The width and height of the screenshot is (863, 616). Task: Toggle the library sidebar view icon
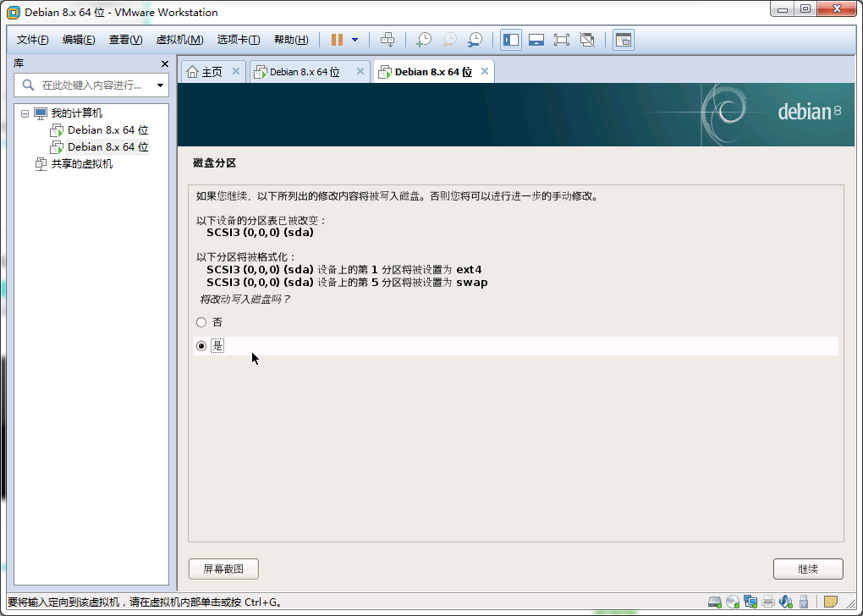click(511, 40)
